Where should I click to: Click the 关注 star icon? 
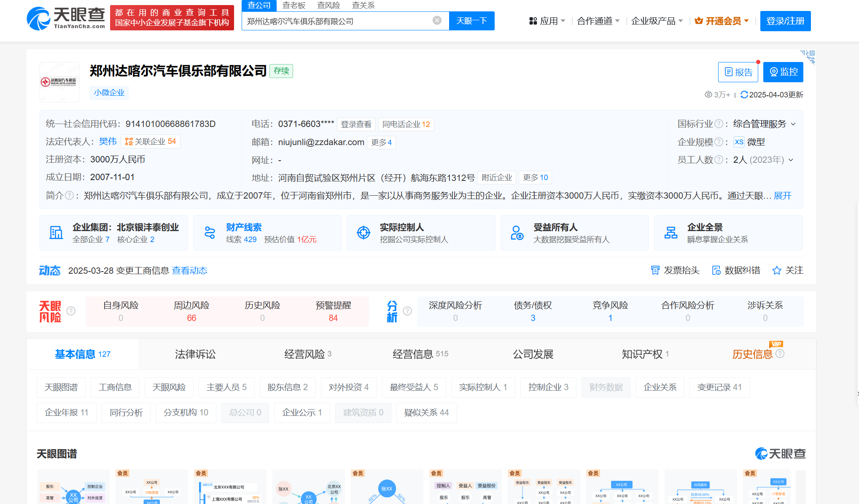coord(777,270)
